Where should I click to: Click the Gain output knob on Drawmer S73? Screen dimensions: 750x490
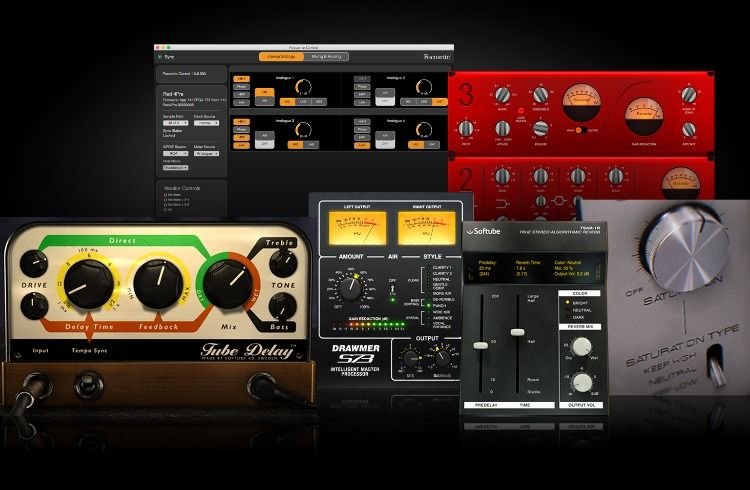tap(441, 358)
